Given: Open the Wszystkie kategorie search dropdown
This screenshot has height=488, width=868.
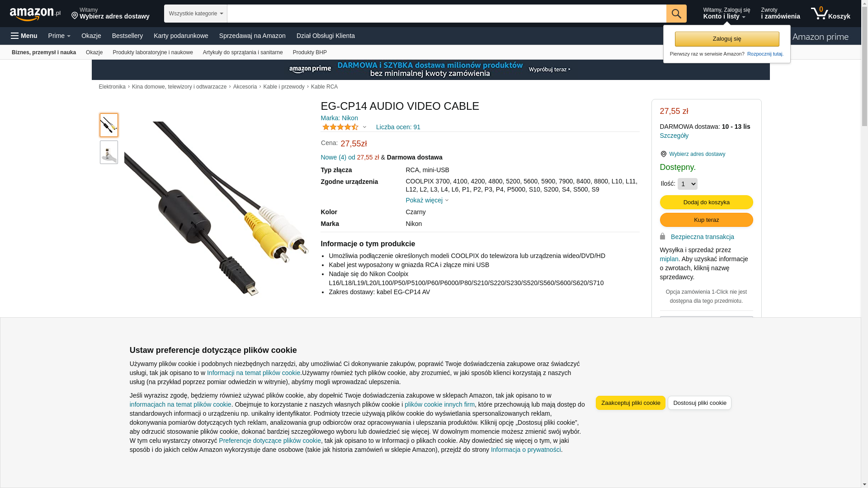Looking at the screenshot, I should coord(196,14).
